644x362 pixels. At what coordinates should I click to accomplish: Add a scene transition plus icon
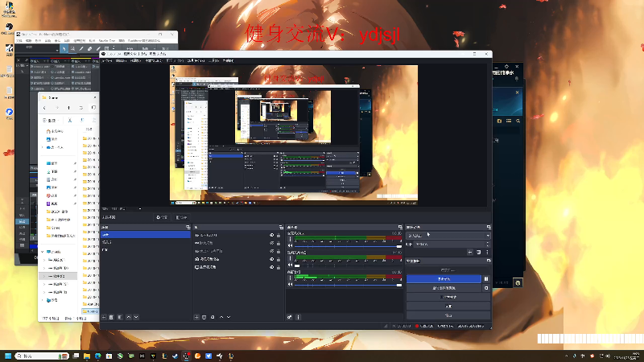point(470,253)
